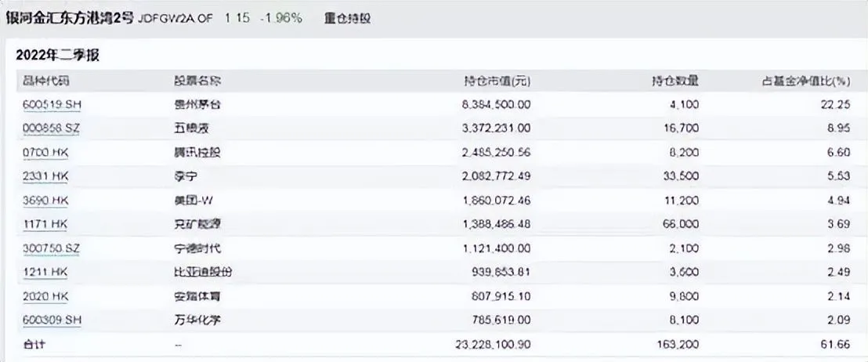Open stock code link 000858.SZ

click(52, 129)
